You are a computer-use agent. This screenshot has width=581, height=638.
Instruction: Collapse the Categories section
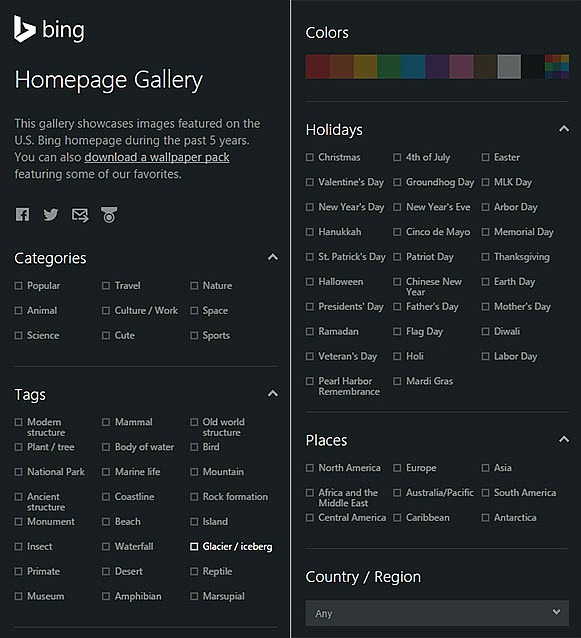273,257
